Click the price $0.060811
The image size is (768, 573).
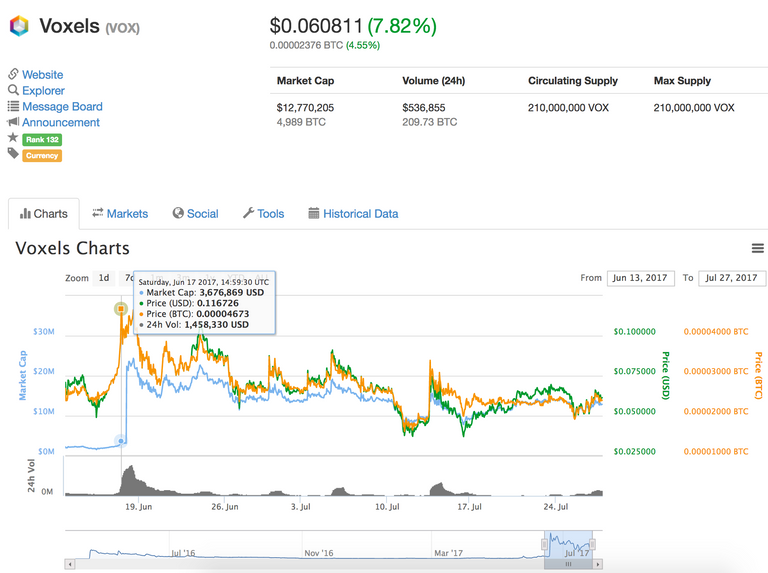pos(316,26)
